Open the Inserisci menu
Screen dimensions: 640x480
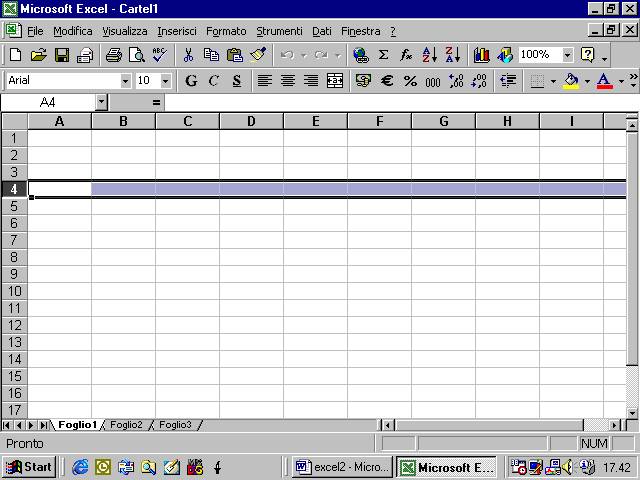click(177, 31)
